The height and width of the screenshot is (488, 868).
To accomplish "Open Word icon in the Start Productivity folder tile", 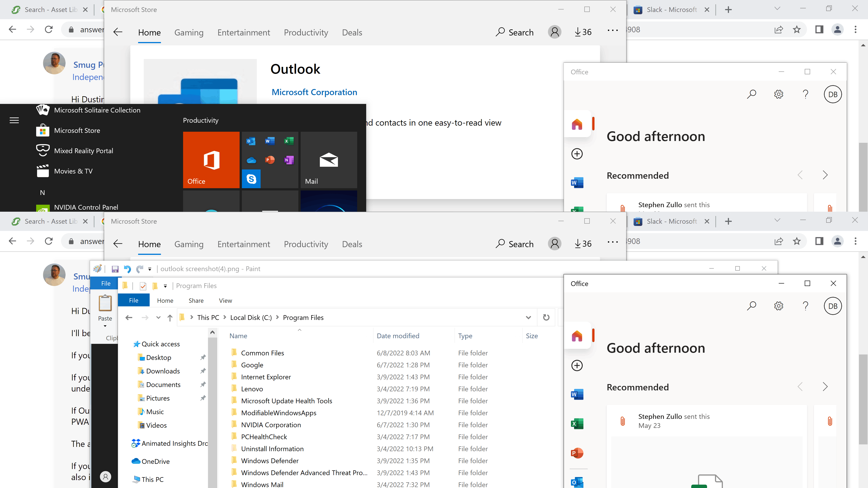I will coord(270,141).
